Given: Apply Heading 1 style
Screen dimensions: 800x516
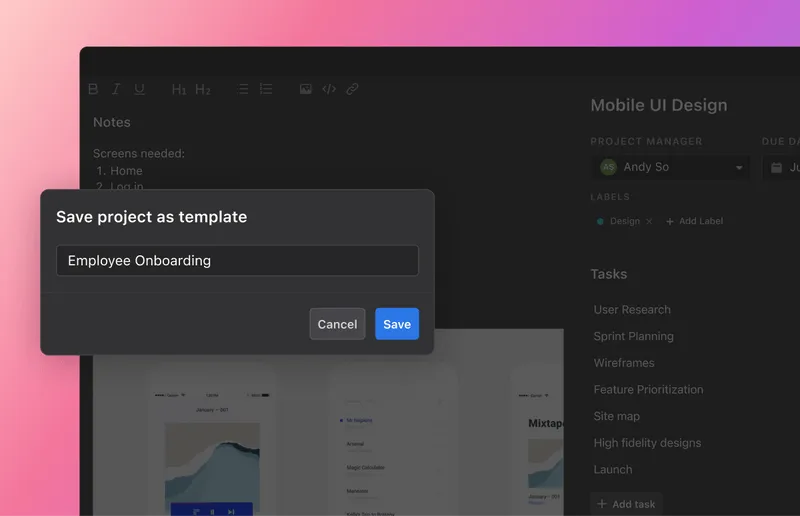Looking at the screenshot, I should click(x=179, y=89).
